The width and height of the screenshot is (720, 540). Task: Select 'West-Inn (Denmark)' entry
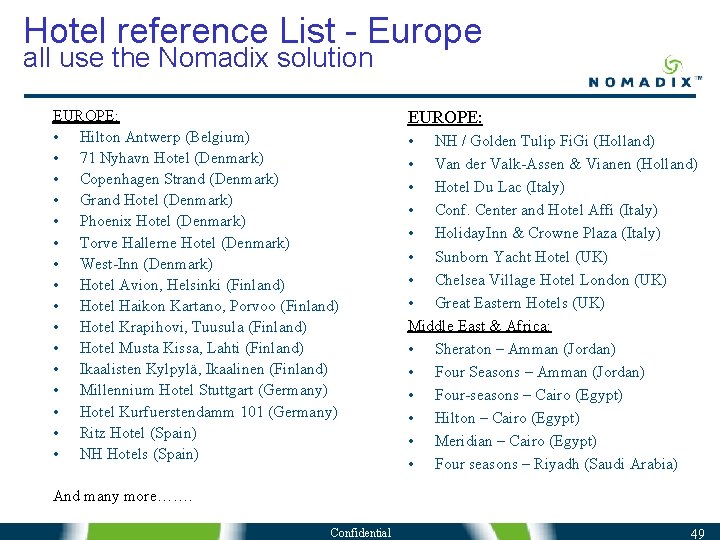click(x=146, y=264)
